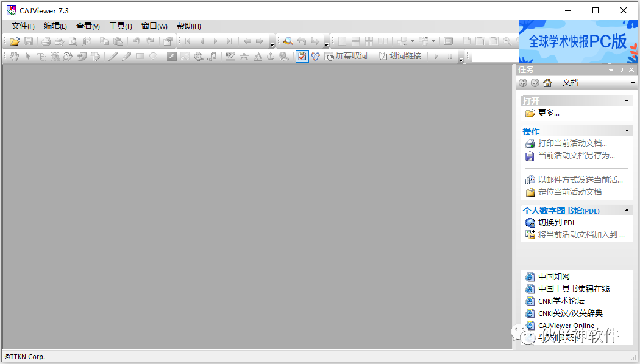Image resolution: width=640 pixels, height=364 pixels.
Task: Click the Undo arrow toolbar icon
Action: [x=137, y=41]
